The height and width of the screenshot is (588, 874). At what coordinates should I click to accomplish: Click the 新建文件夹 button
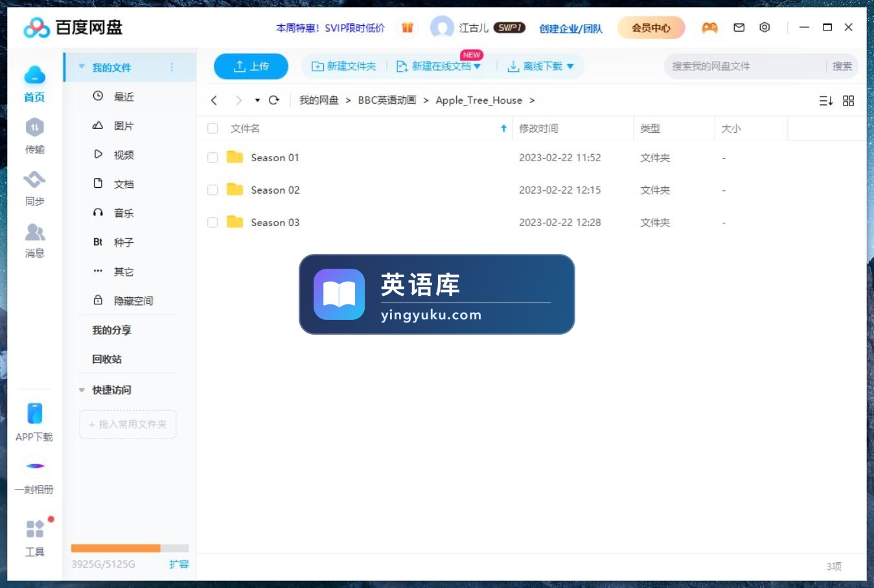pos(344,66)
